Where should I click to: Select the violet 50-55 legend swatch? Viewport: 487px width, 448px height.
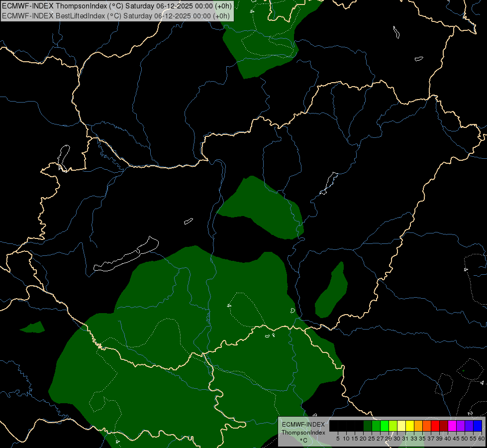[469, 426]
